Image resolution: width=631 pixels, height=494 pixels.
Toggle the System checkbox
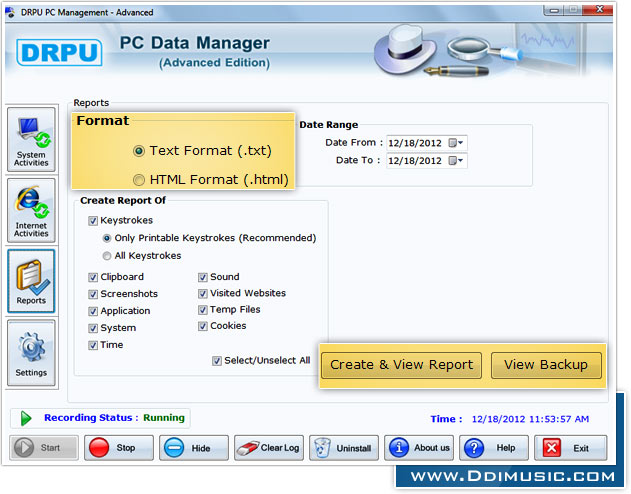pyautogui.click(x=93, y=328)
